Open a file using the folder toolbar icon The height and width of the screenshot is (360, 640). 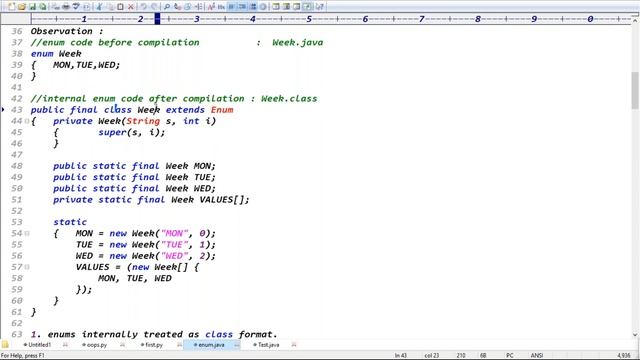[x=21, y=7]
